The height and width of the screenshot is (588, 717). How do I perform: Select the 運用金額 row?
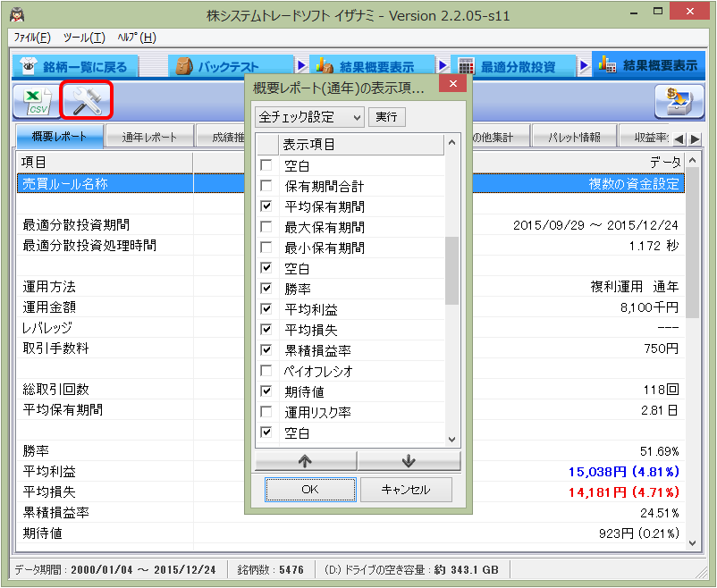(x=350, y=307)
